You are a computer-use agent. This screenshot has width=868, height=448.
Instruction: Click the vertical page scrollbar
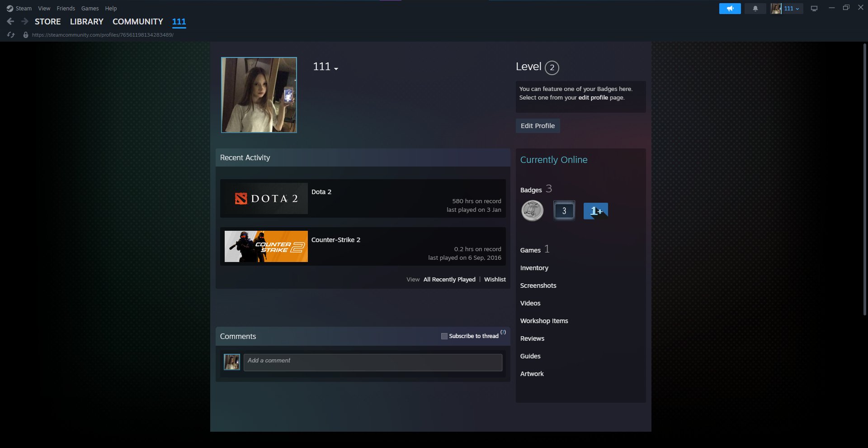point(865,179)
